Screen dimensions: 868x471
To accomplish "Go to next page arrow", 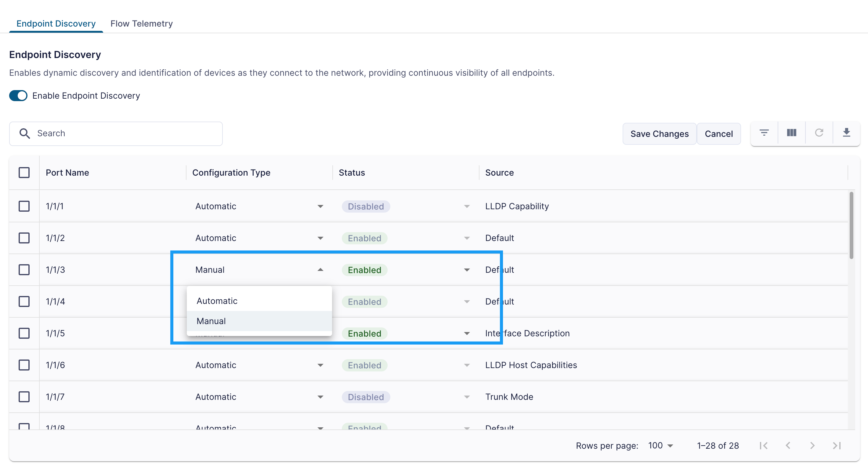I will [x=812, y=446].
